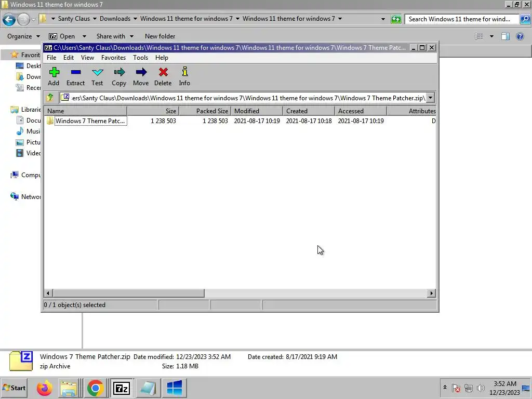Expand the Open button dropdown arrow

(x=84, y=36)
